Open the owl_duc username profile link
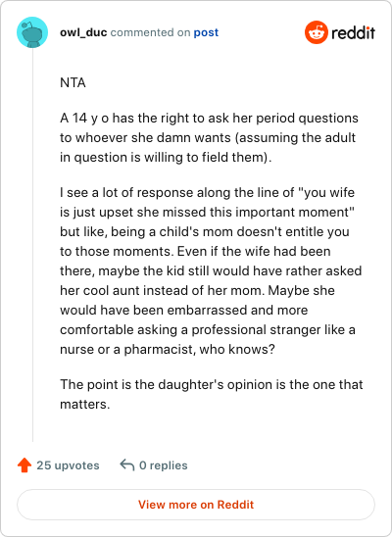Image resolution: width=392 pixels, height=537 pixels. click(83, 32)
